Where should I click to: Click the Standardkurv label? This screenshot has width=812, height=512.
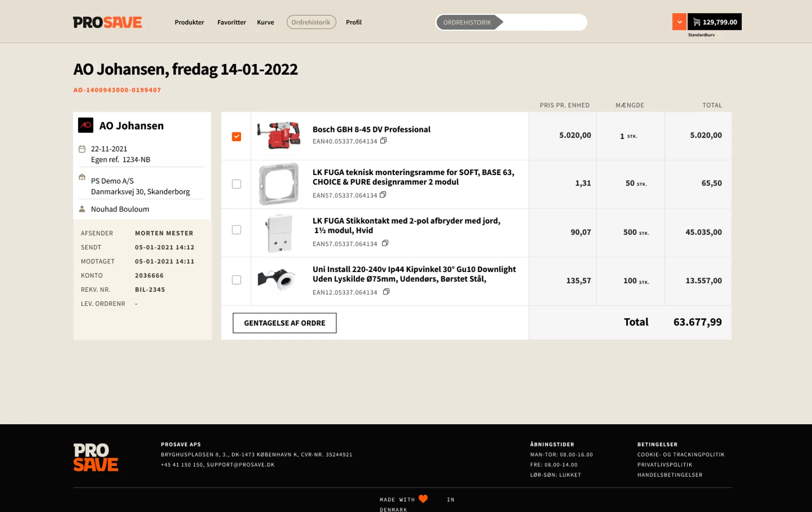(701, 35)
